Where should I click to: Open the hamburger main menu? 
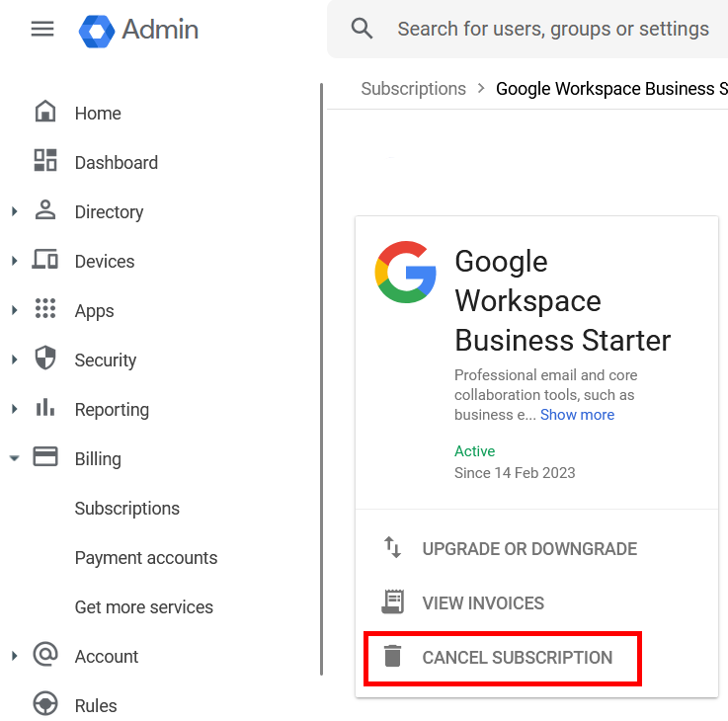pyautogui.click(x=42, y=29)
